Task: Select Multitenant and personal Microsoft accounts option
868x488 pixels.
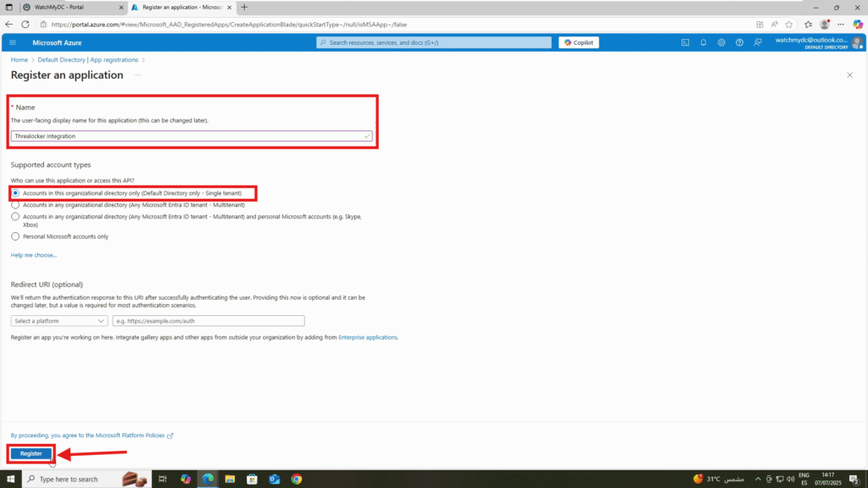Action: click(x=15, y=217)
